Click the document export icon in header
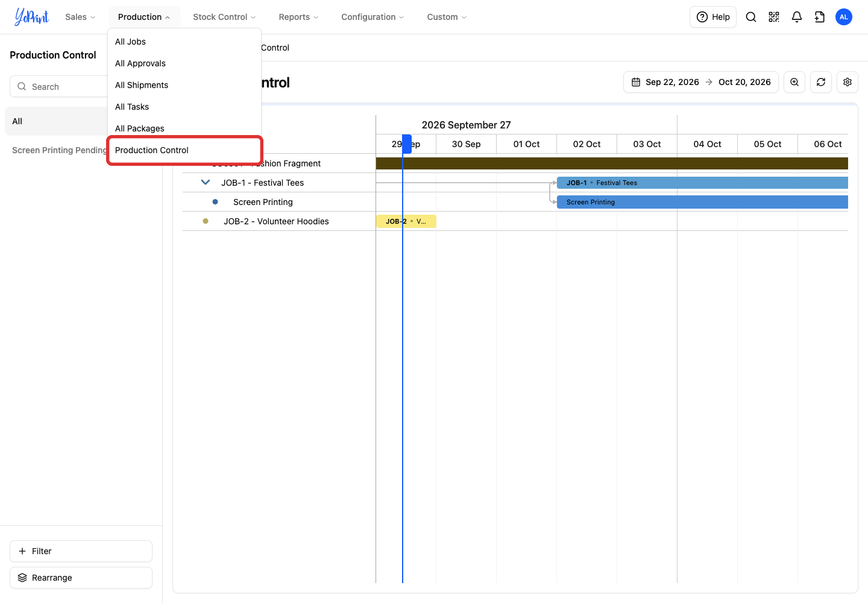The image size is (868, 603). pyautogui.click(x=820, y=17)
